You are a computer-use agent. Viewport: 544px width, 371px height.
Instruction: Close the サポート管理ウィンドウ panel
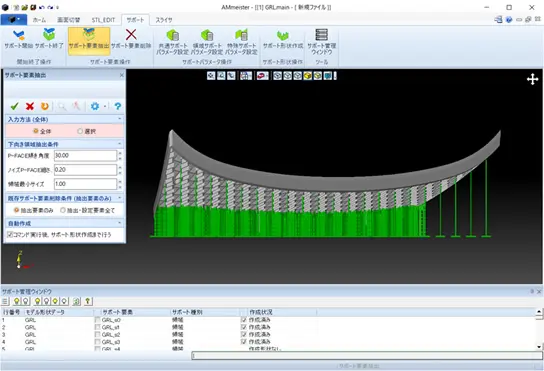click(x=539, y=292)
